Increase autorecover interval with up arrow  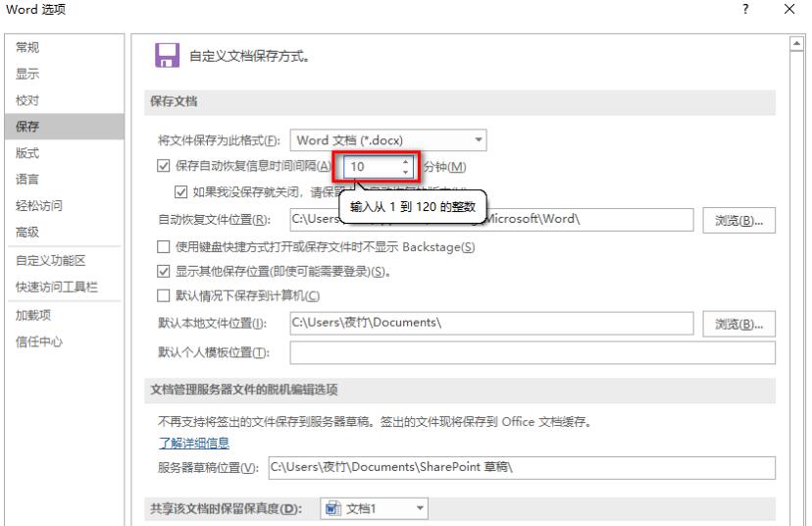coord(405,162)
